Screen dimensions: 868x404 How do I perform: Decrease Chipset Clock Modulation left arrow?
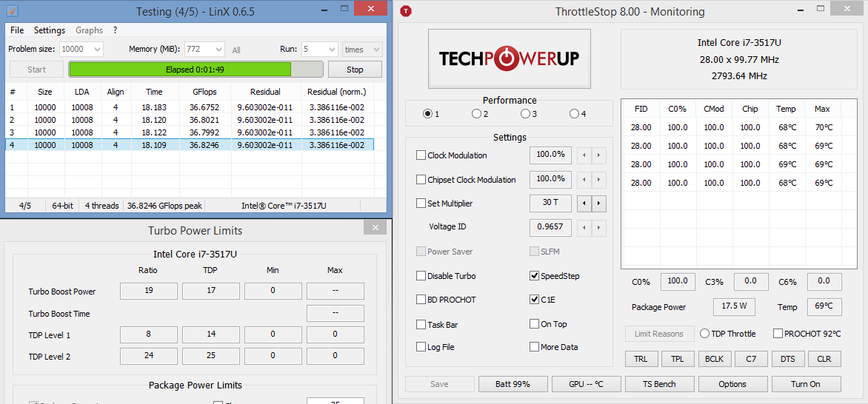click(584, 180)
